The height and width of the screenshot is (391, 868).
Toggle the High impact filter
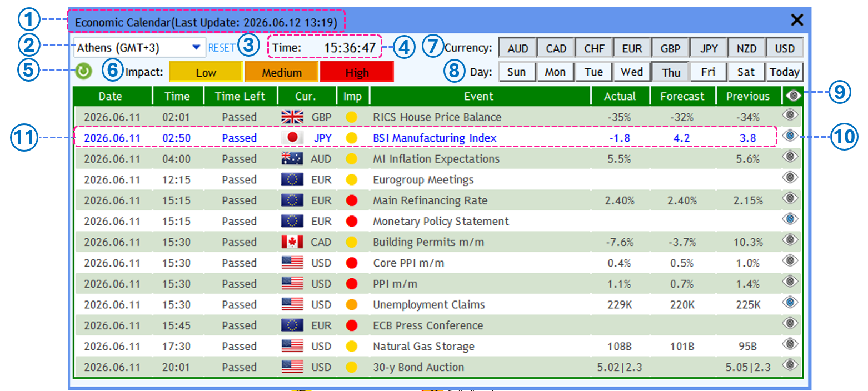[357, 72]
